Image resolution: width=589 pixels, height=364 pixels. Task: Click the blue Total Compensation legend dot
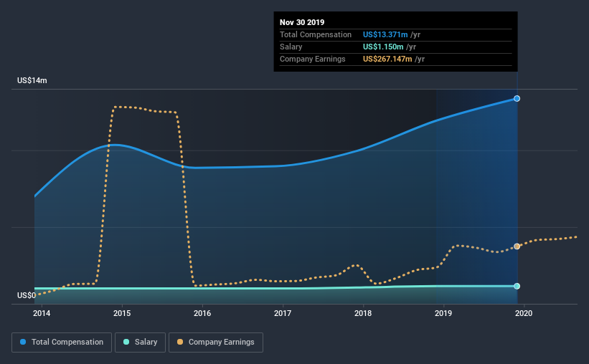[23, 342]
